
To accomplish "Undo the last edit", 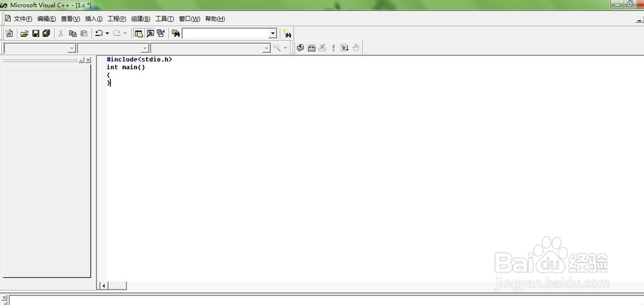I will click(99, 34).
